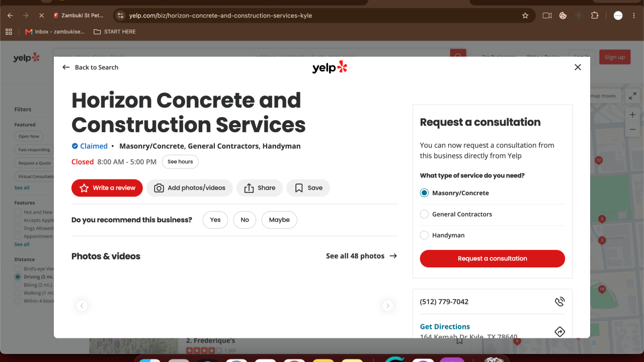Select Handyman service option
Screen dimensions: 644x362
[x=424, y=235]
